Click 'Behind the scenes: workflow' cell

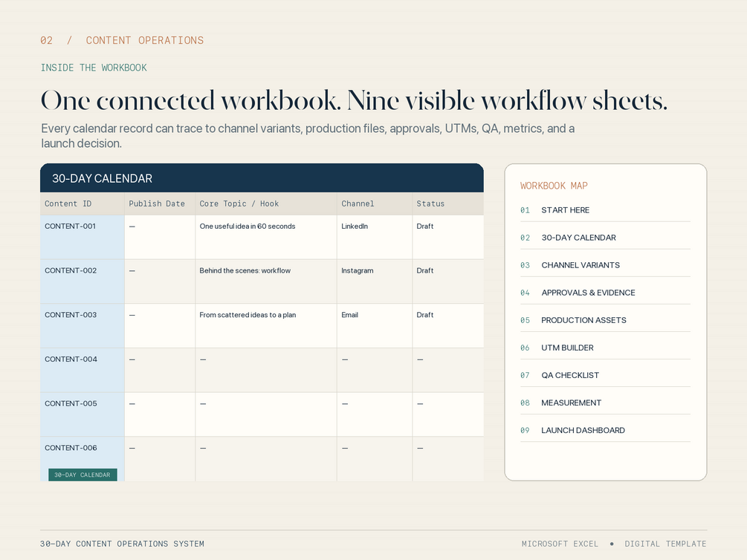pos(266,281)
